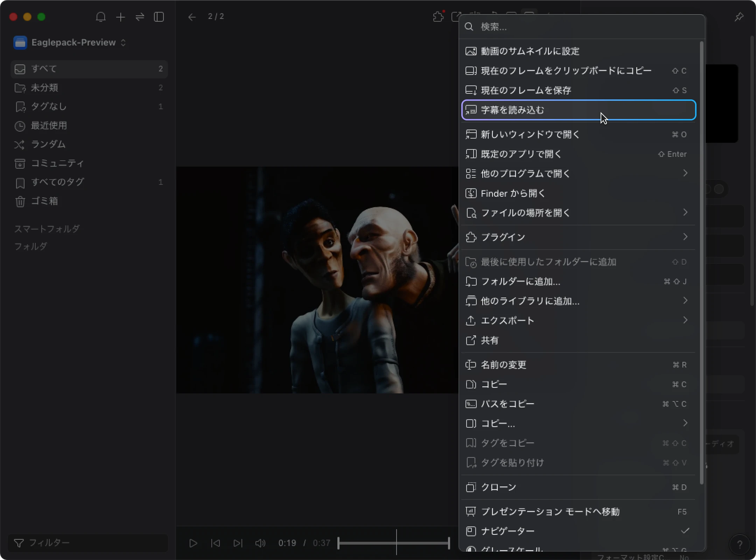
Task: Click the context menu scrollbar
Action: point(701,263)
